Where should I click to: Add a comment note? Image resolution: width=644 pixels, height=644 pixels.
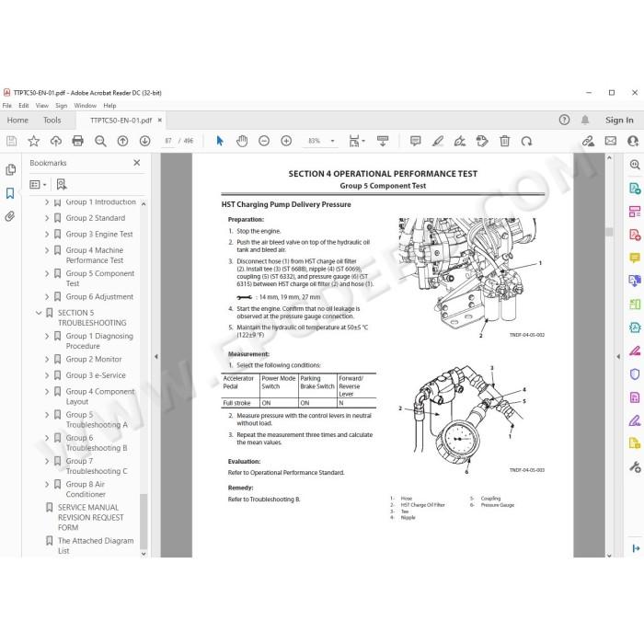pyautogui.click(x=416, y=142)
